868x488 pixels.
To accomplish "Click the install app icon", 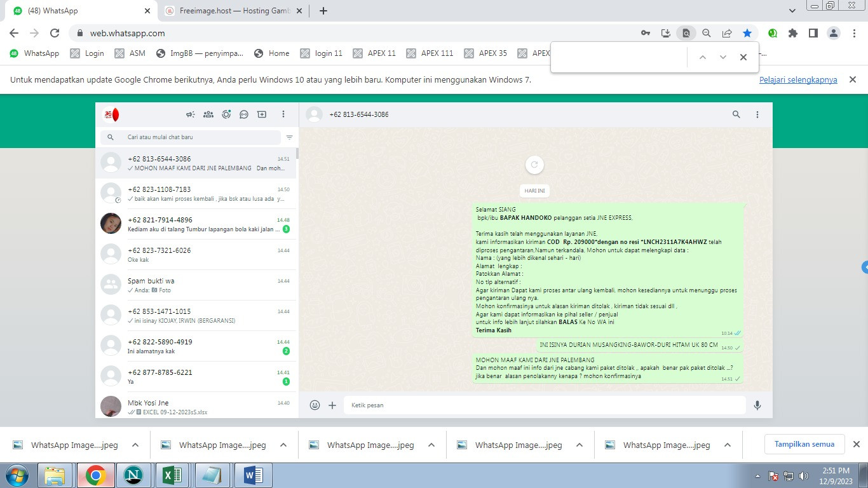I will 666,33.
